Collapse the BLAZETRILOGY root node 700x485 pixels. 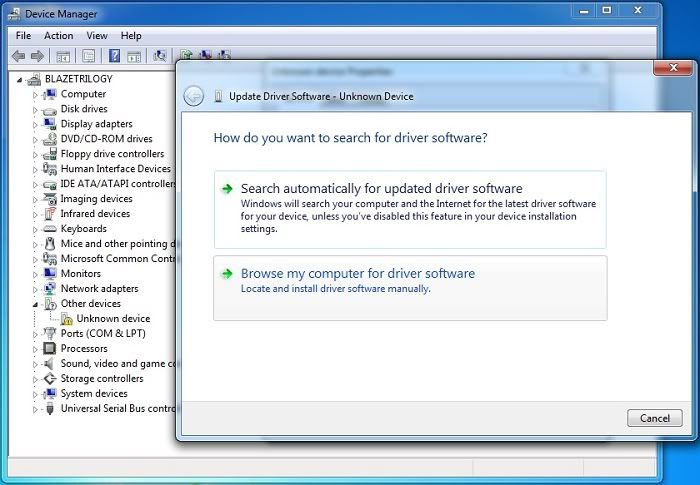coord(19,79)
